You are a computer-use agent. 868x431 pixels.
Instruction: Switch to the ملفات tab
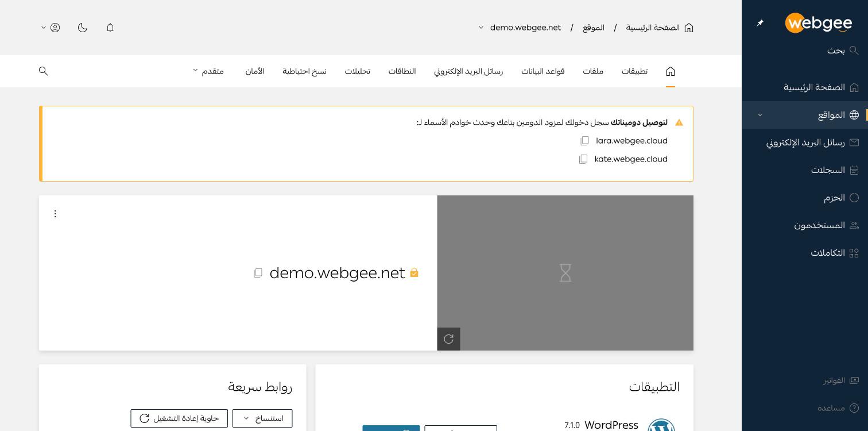[593, 71]
